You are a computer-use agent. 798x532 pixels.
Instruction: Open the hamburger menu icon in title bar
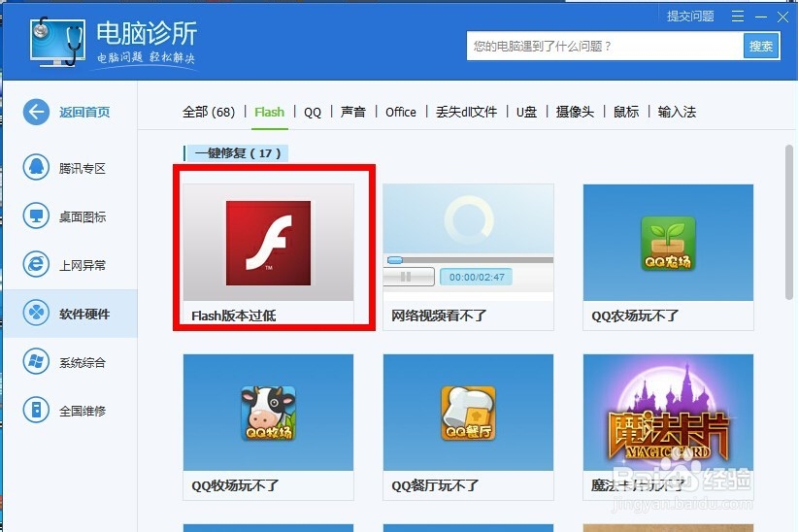click(x=738, y=17)
